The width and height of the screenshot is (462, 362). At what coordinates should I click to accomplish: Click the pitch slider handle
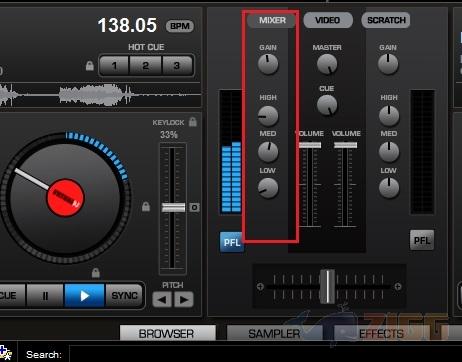pos(173,207)
